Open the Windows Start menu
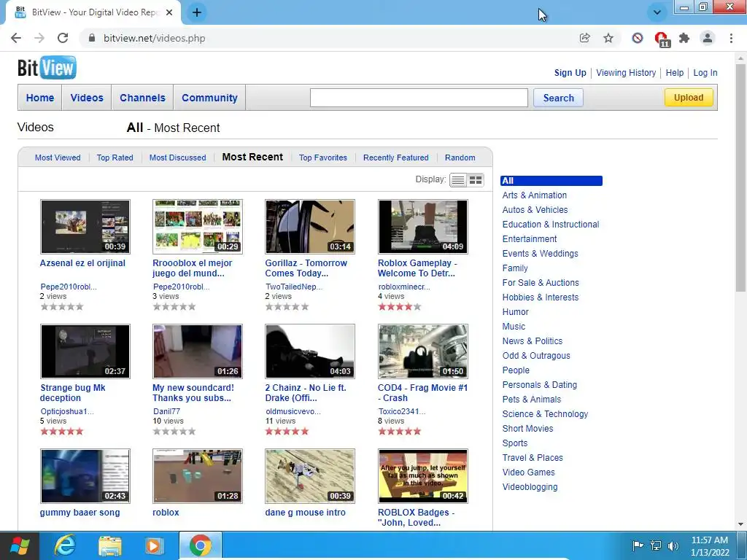This screenshot has height=560, width=747. click(20, 545)
